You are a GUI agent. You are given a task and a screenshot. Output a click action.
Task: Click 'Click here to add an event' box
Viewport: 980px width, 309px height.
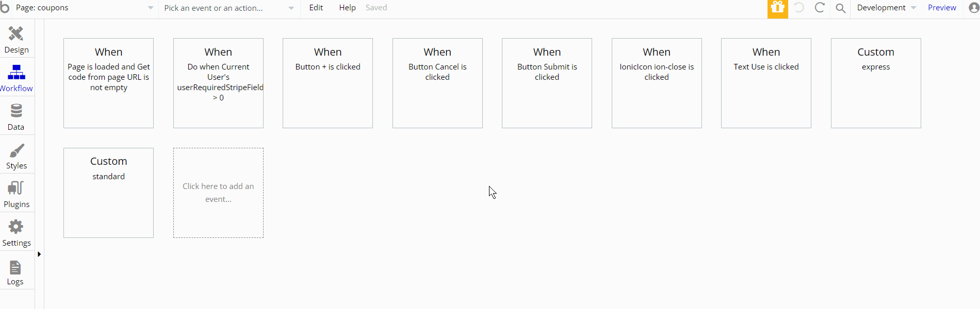218,193
